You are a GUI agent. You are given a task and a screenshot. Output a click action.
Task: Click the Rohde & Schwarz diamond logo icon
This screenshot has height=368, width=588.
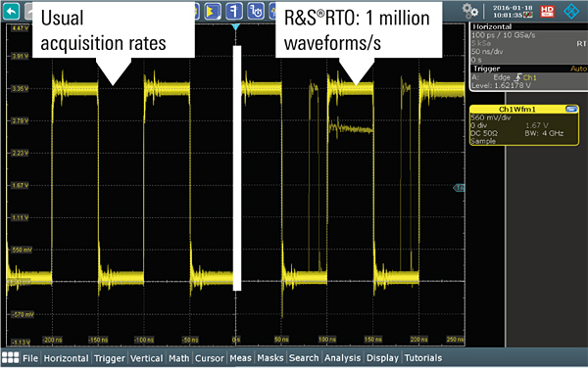click(x=571, y=11)
